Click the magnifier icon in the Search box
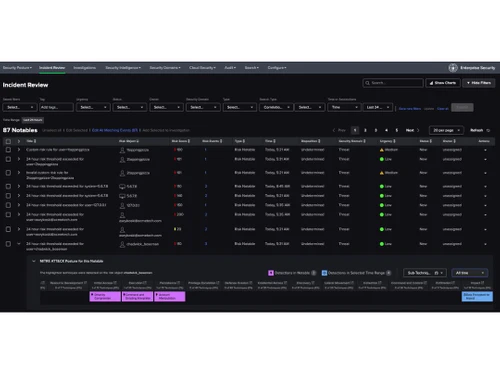This screenshot has width=500, height=375. [367, 83]
